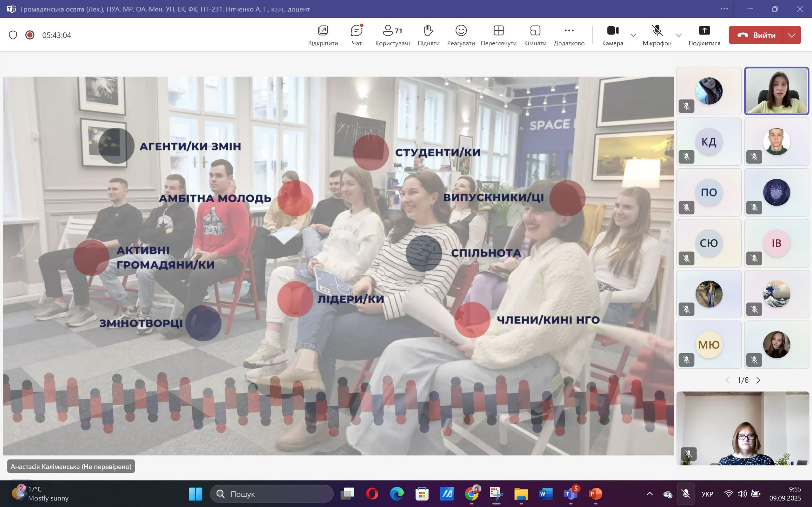
Task: Show the participants list (Користувачі)
Action: click(392, 35)
